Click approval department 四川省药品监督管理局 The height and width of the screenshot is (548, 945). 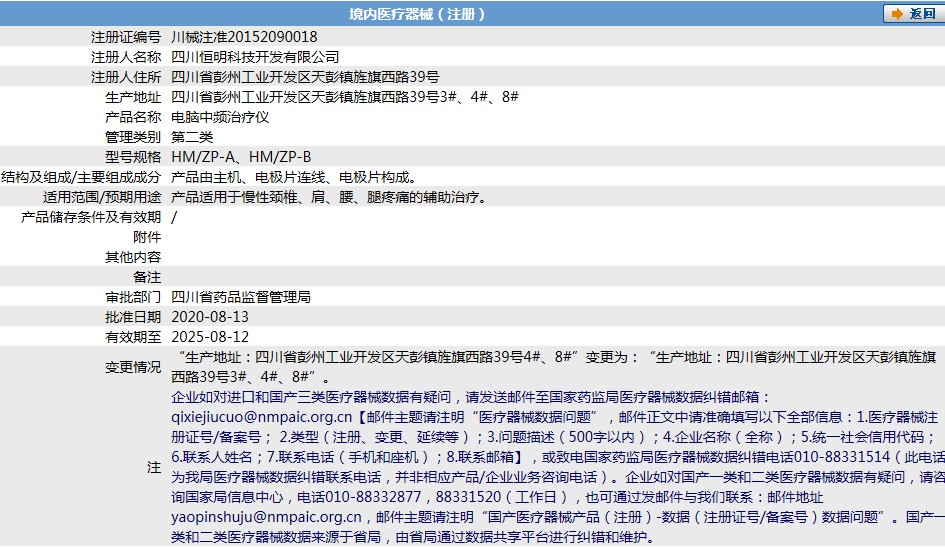pos(241,297)
